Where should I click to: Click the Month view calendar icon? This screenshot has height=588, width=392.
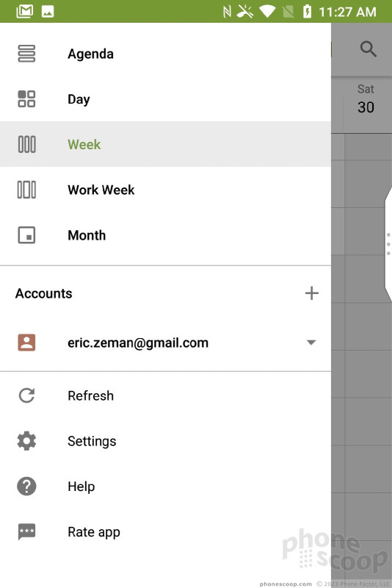click(x=26, y=235)
